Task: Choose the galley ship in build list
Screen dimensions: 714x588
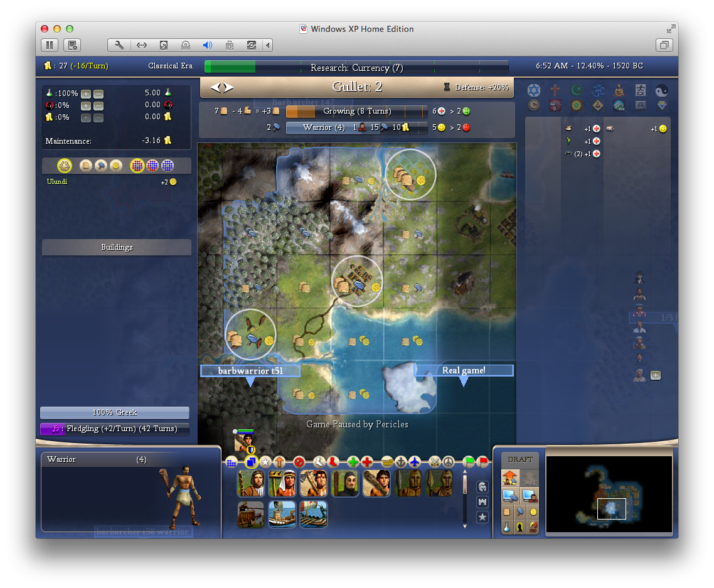Action: click(313, 514)
